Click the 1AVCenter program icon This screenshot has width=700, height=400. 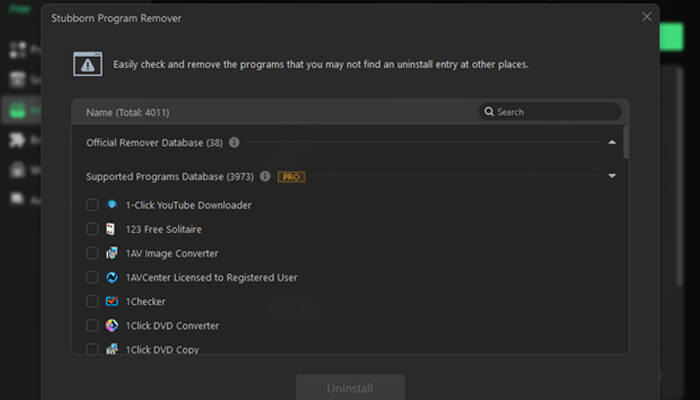[112, 277]
